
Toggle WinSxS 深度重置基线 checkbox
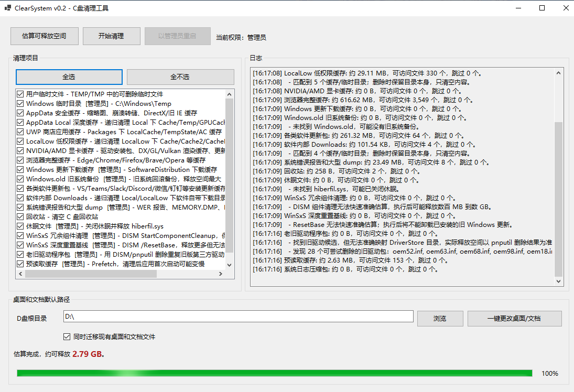tap(20, 245)
